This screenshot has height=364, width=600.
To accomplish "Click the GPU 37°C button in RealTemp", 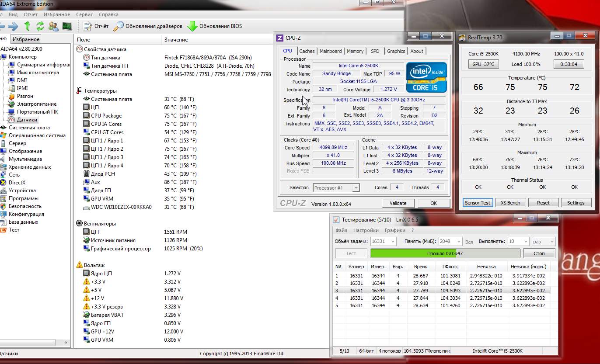I will (483, 64).
